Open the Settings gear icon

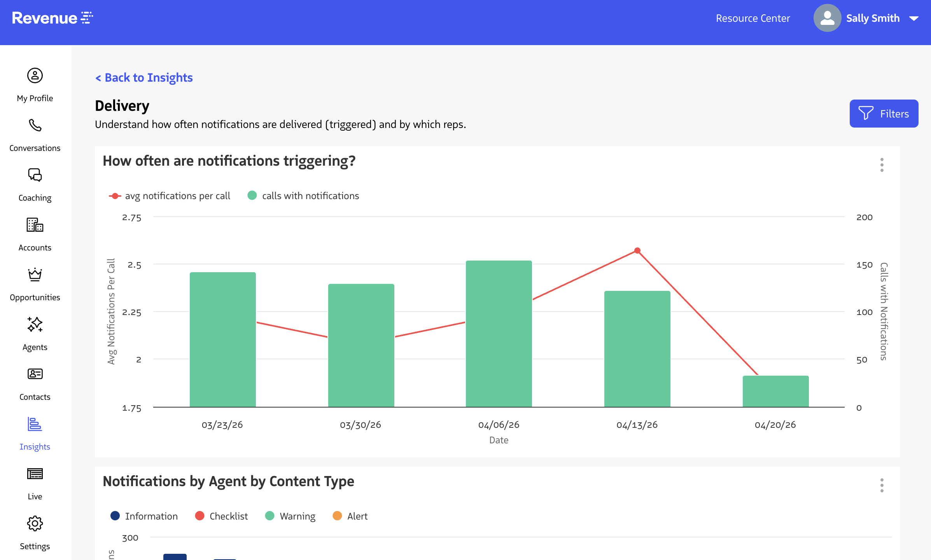pyautogui.click(x=35, y=523)
